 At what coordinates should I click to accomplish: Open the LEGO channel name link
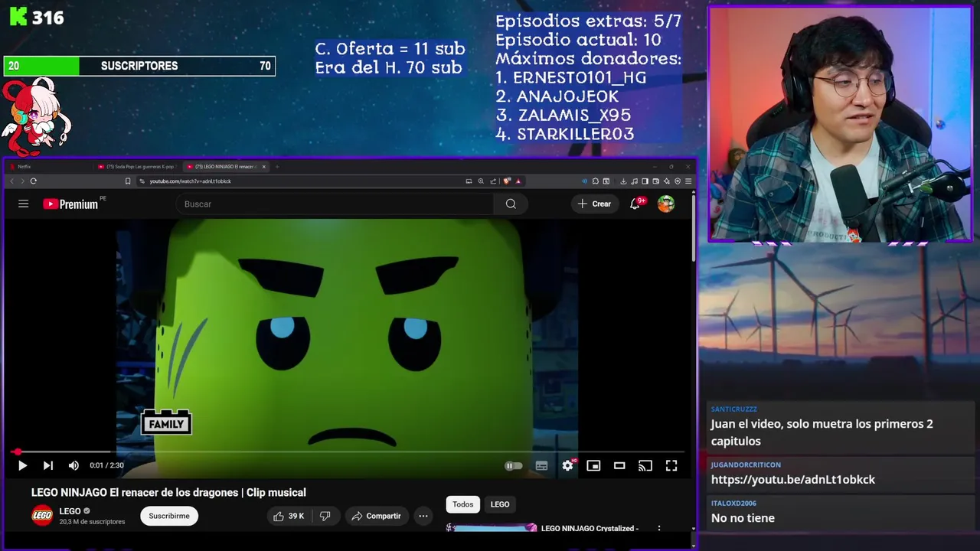[70, 511]
